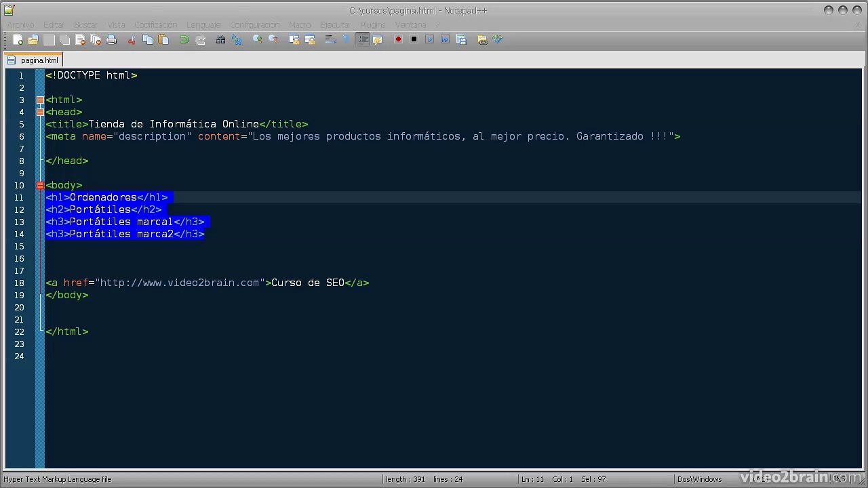
Task: Save the current file via toolbar
Action: click(49, 40)
